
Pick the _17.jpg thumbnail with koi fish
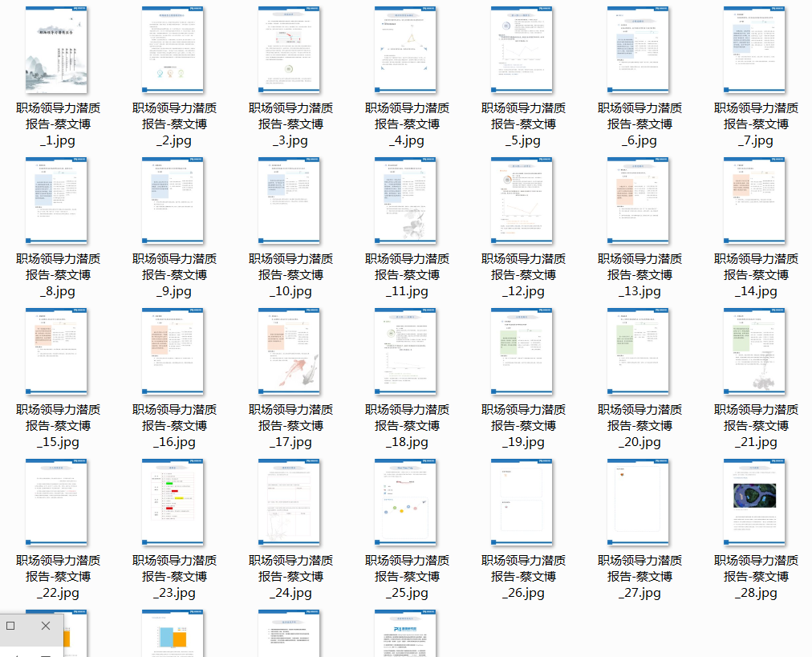(290, 351)
